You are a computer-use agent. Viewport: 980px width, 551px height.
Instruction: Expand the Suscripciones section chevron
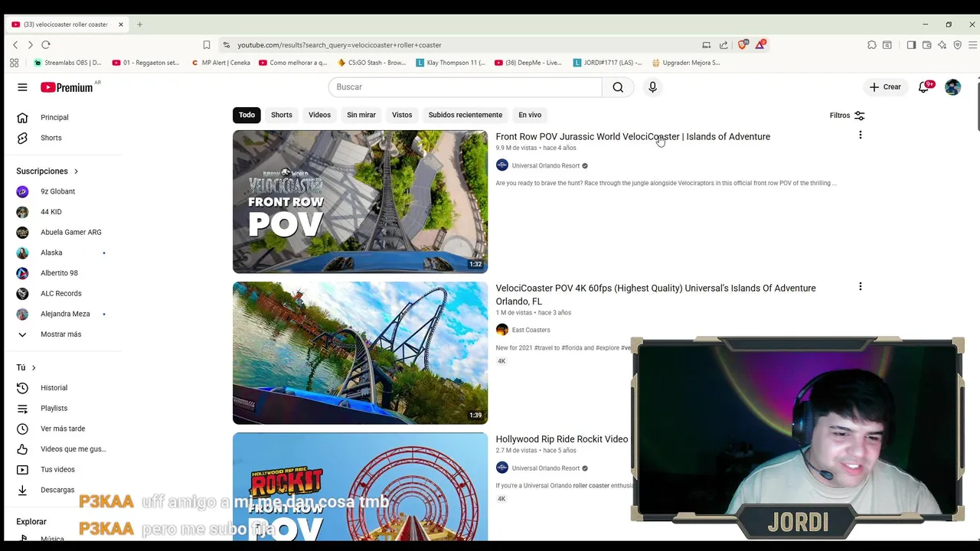[x=76, y=171]
